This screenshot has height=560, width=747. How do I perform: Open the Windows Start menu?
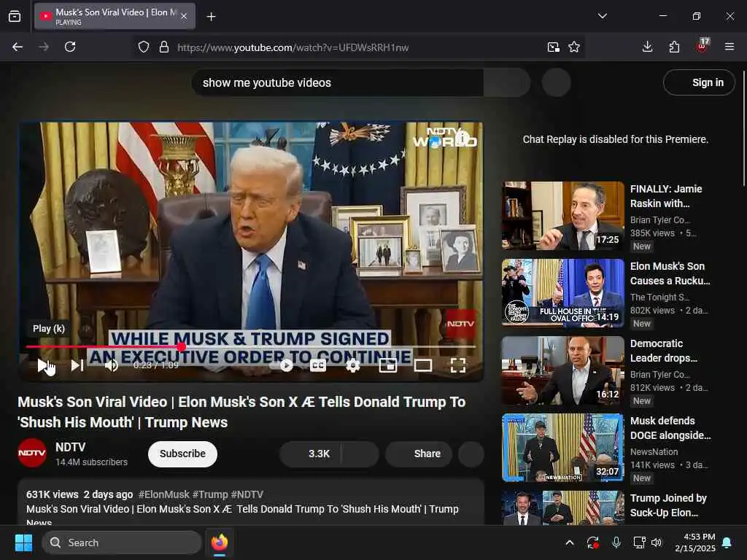tap(23, 542)
